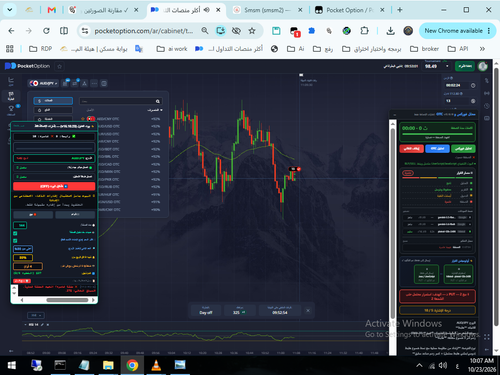Select the second asset category tab below currencies
The width and height of the screenshot is (500, 375).
pos(53,110)
